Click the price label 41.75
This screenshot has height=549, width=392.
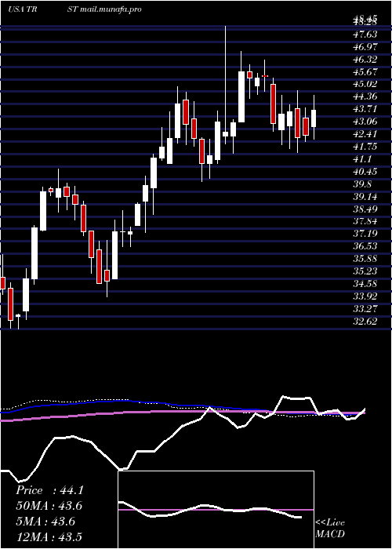click(x=365, y=147)
